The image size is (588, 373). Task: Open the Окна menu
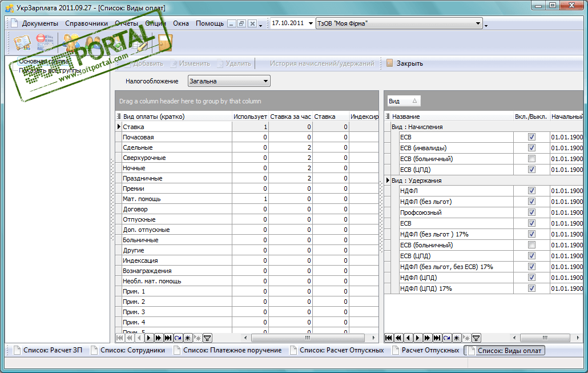(181, 23)
